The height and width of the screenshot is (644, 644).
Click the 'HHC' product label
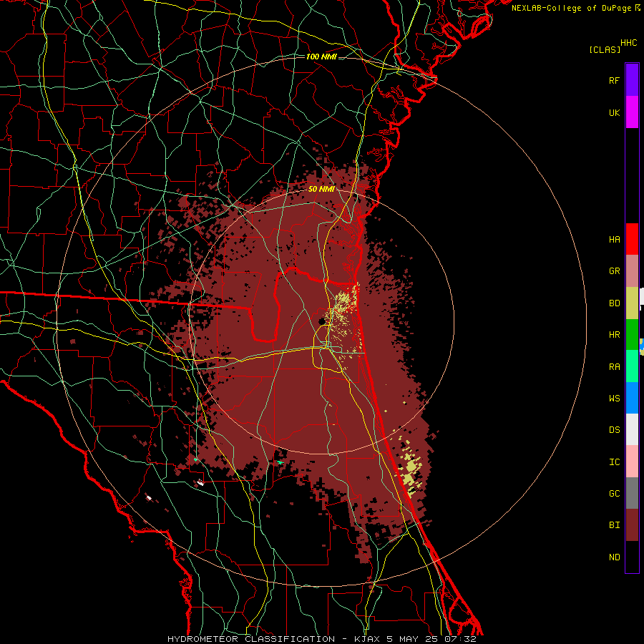[x=628, y=43]
